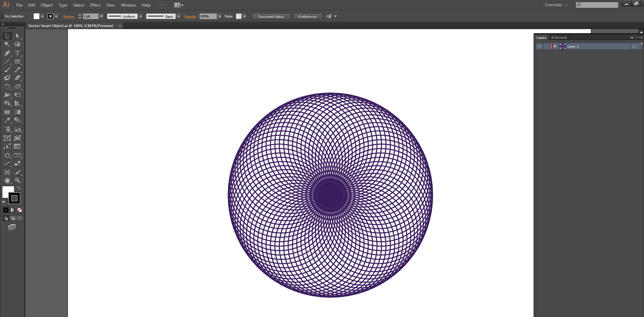
Task: Select the Width tool
Action: [7, 95]
